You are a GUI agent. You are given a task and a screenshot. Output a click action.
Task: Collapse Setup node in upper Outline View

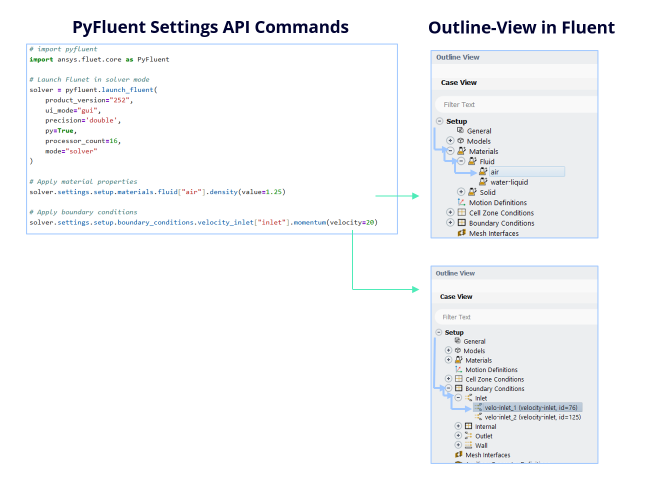click(439, 121)
